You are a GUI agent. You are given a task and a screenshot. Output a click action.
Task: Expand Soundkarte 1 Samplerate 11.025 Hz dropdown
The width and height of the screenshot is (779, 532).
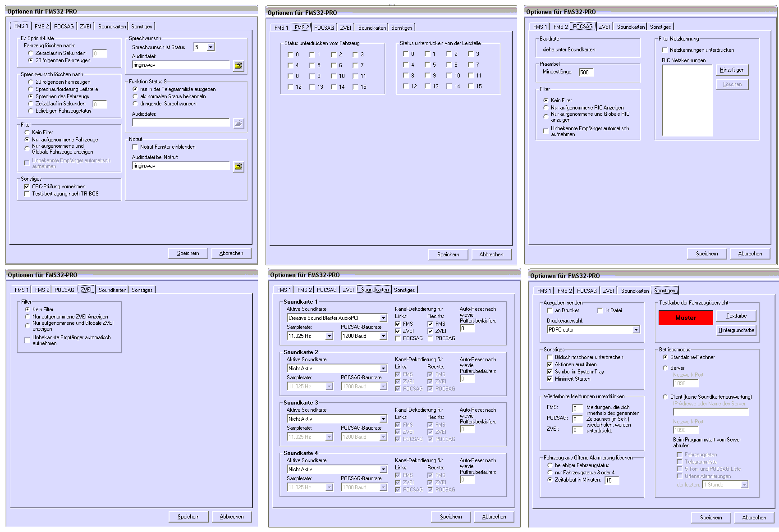coord(329,336)
